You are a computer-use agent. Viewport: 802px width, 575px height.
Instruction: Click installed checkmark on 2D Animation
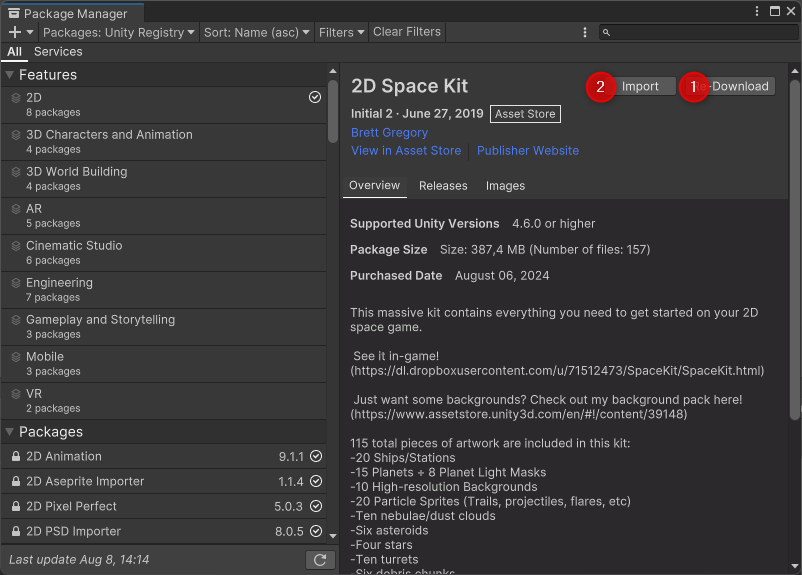click(x=316, y=456)
